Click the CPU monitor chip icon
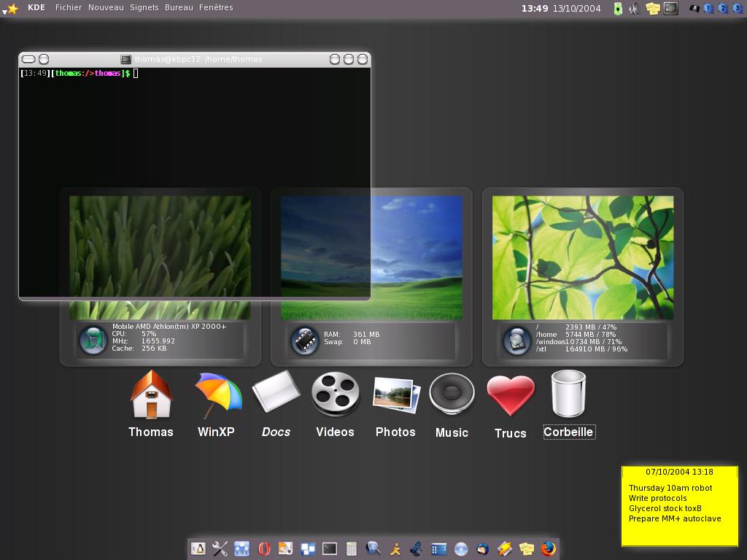The height and width of the screenshot is (560, 747). click(93, 340)
